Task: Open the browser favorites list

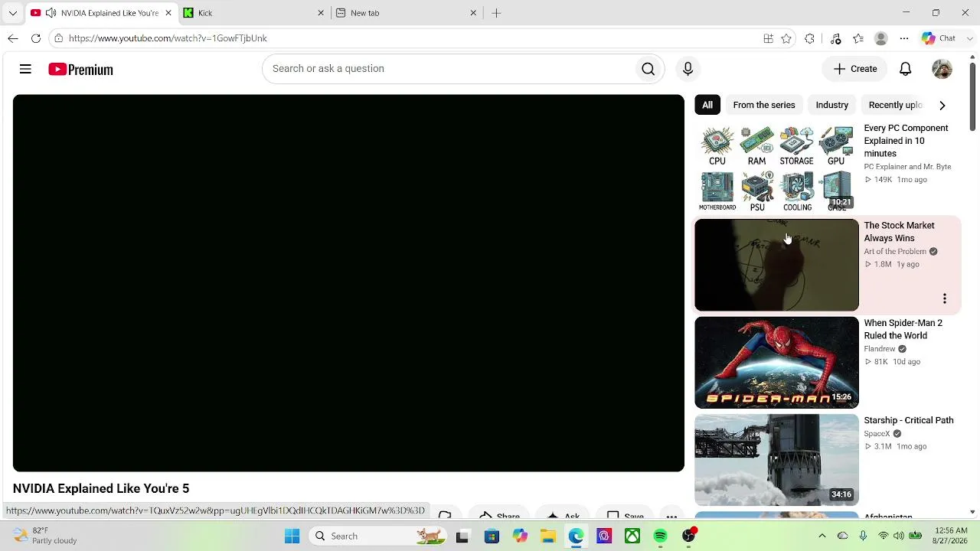Action: (858, 38)
